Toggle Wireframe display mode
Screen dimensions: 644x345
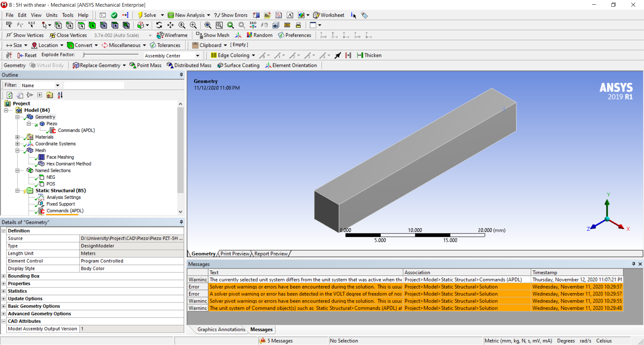tap(172, 35)
